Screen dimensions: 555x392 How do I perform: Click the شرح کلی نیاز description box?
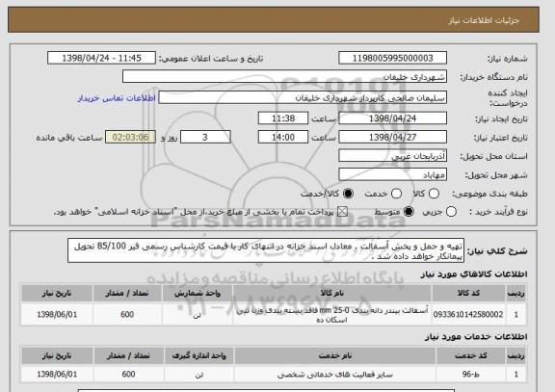pos(266,250)
